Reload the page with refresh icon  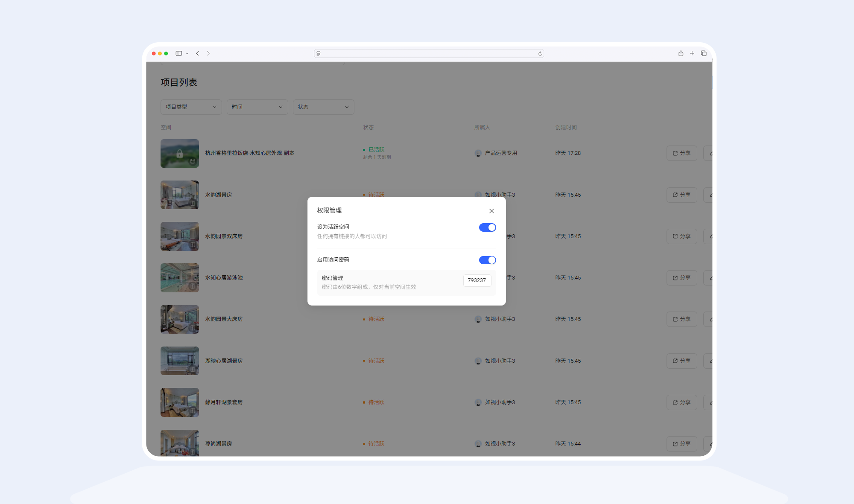pos(540,54)
